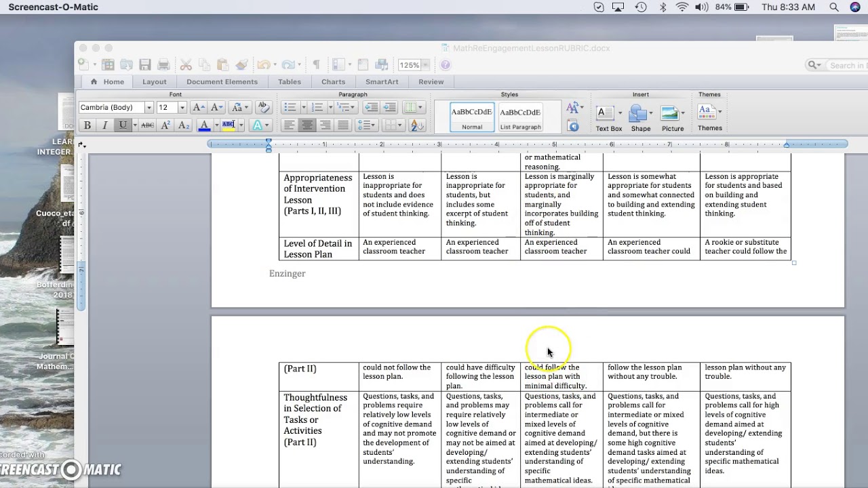
Task: Insert a Text Box
Action: tap(608, 118)
